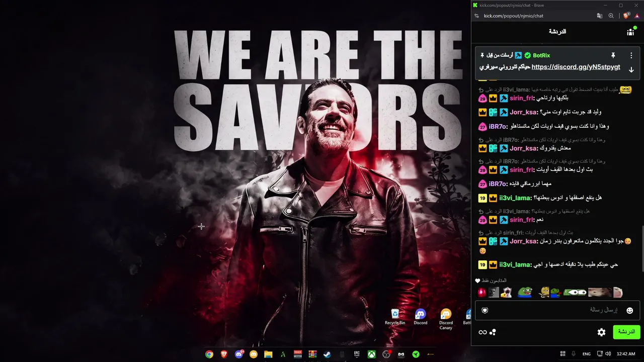
Task: Insert the red gem emote
Action: click(481, 292)
